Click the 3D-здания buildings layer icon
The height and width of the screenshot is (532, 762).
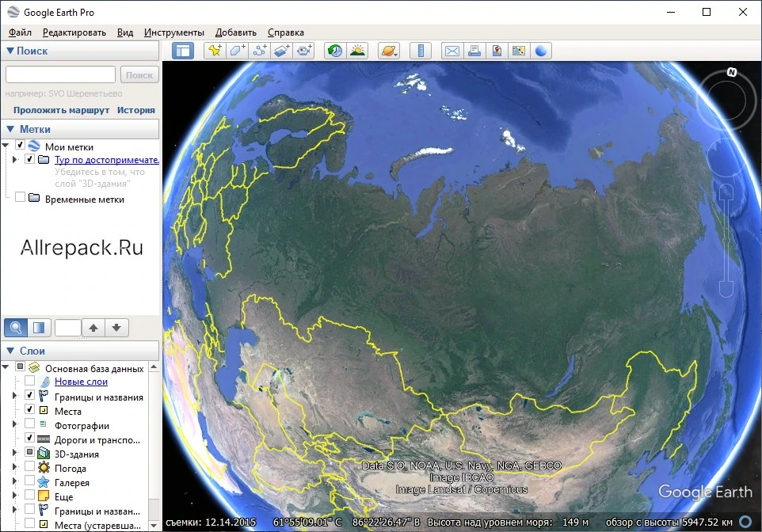click(44, 454)
